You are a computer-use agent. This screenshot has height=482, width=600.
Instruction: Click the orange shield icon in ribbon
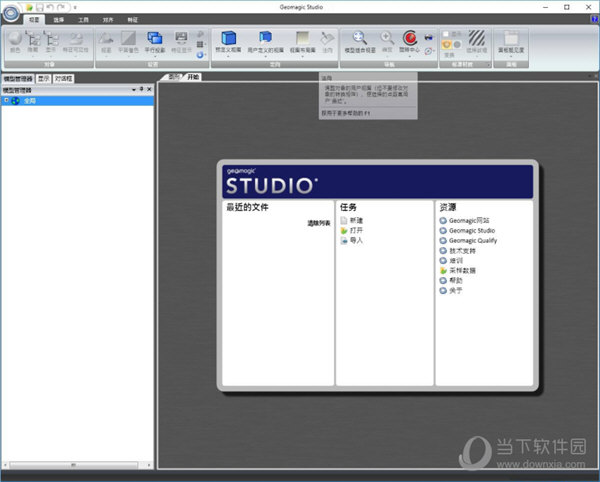[x=447, y=44]
